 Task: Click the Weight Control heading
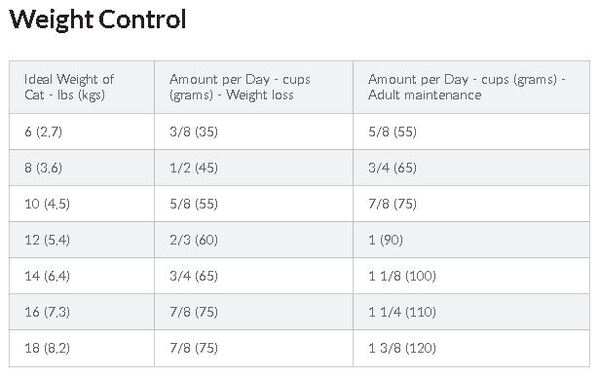pyautogui.click(x=98, y=20)
